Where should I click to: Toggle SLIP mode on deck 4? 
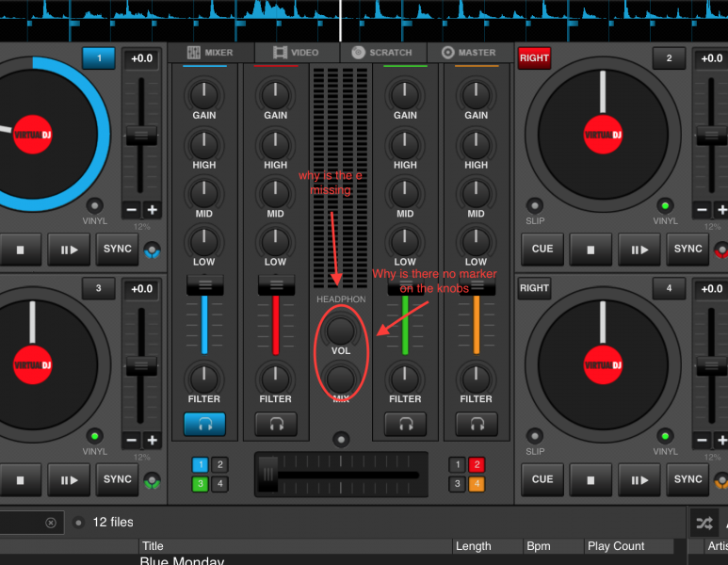coord(535,436)
